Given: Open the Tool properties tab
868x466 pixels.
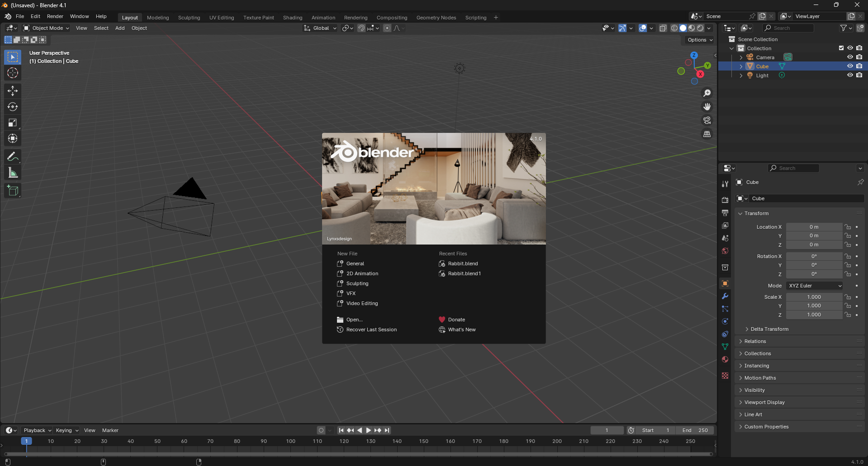Looking at the screenshot, I should tap(725, 184).
